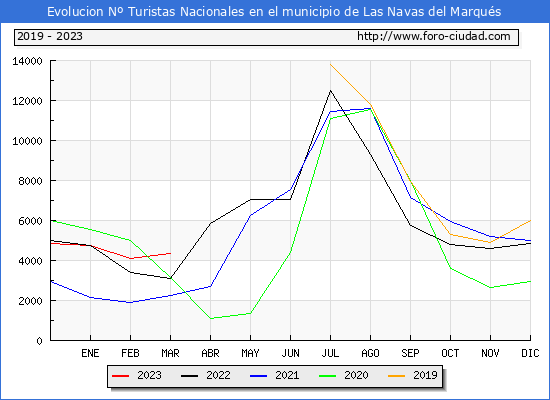Click the 12000 y-axis value
Screen dimensions: 550x400
[x=27, y=101]
